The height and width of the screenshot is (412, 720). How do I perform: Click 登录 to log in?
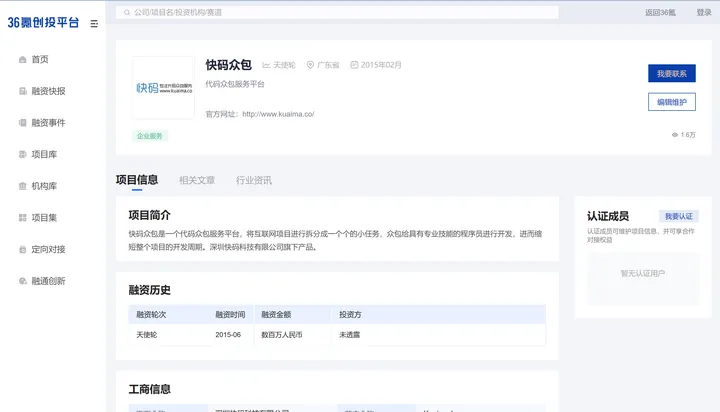click(x=703, y=12)
